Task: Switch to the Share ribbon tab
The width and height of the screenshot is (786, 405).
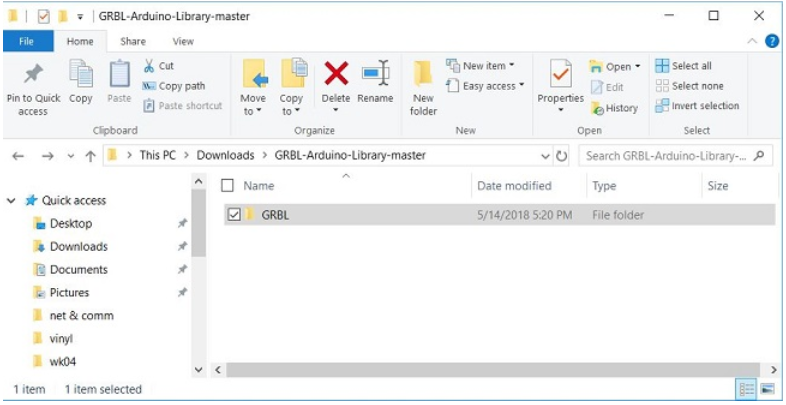Action: click(133, 42)
